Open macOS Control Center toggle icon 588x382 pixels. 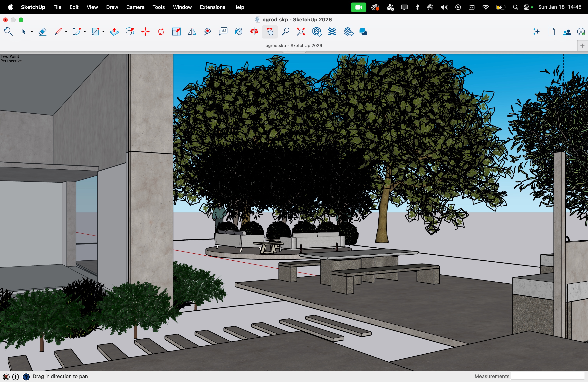click(527, 7)
